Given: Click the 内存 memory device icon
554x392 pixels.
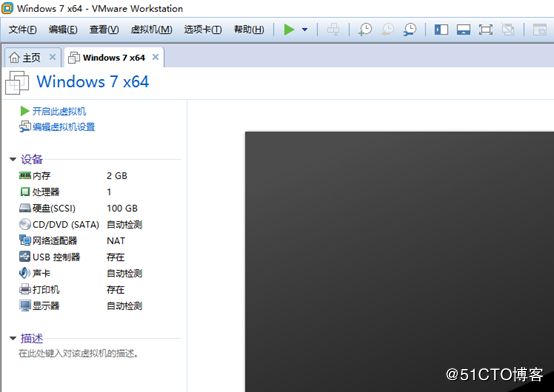Looking at the screenshot, I should click(25, 175).
